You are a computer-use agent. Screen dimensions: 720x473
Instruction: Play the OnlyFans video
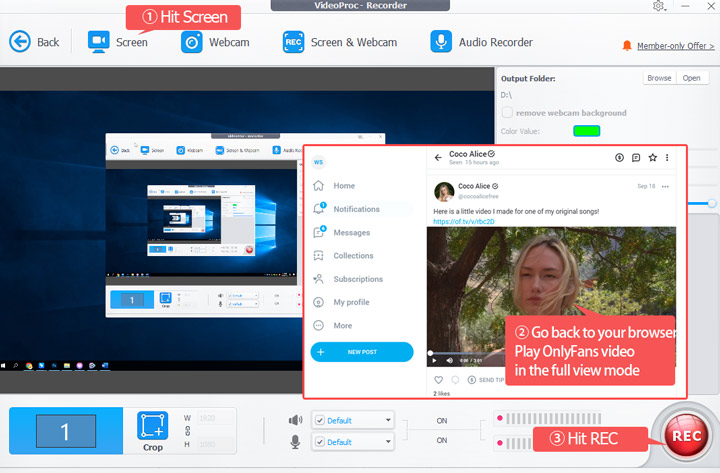point(434,360)
